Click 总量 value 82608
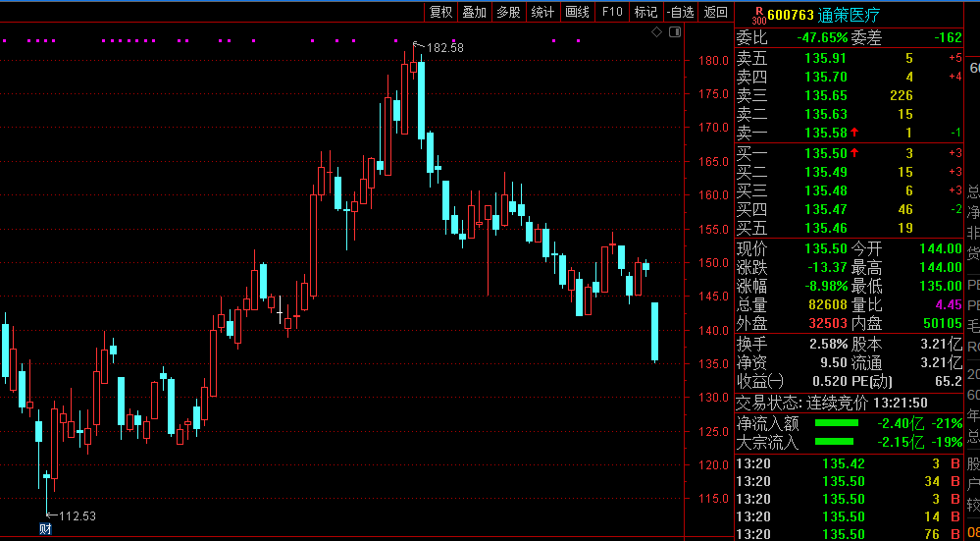This screenshot has width=980, height=541. [826, 305]
